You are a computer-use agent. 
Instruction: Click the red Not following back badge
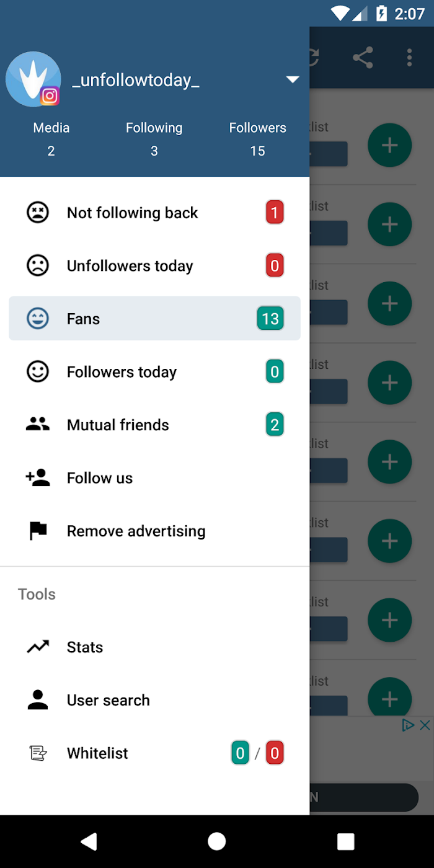coord(275,213)
